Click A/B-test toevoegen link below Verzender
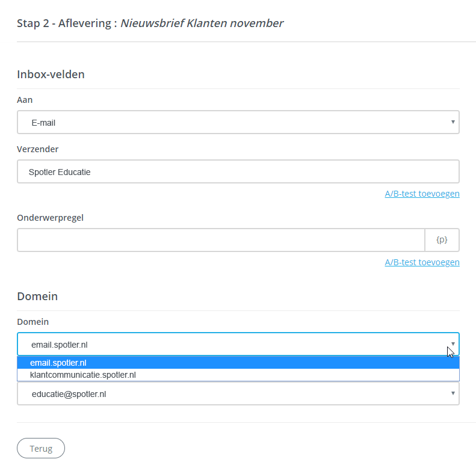Image resolution: width=476 pixels, height=474 pixels. click(x=422, y=194)
